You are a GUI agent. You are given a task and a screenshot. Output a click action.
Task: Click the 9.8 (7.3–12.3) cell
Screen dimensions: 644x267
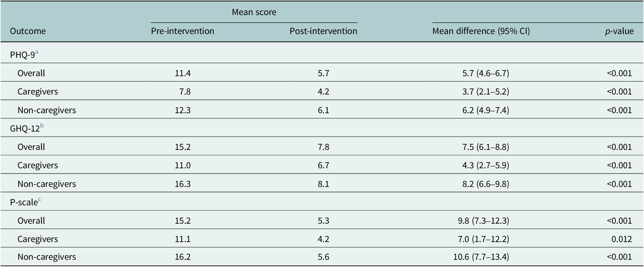486,221
